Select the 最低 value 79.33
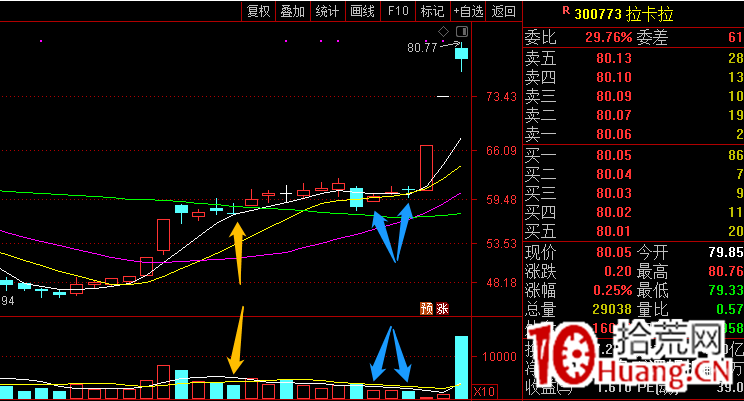 click(726, 290)
